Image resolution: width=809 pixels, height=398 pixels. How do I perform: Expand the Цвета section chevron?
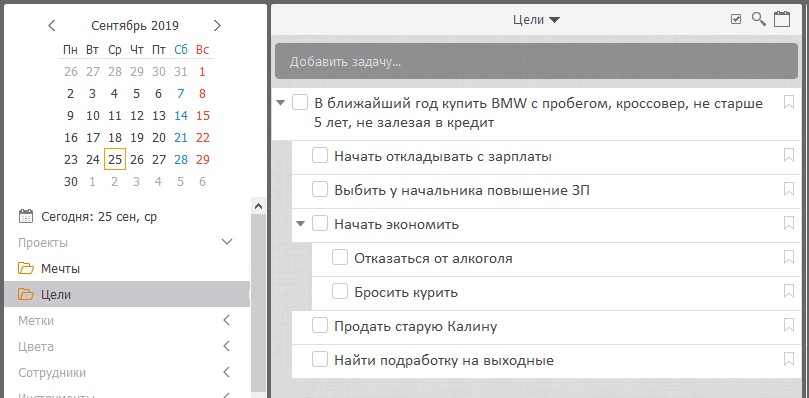[x=226, y=346]
